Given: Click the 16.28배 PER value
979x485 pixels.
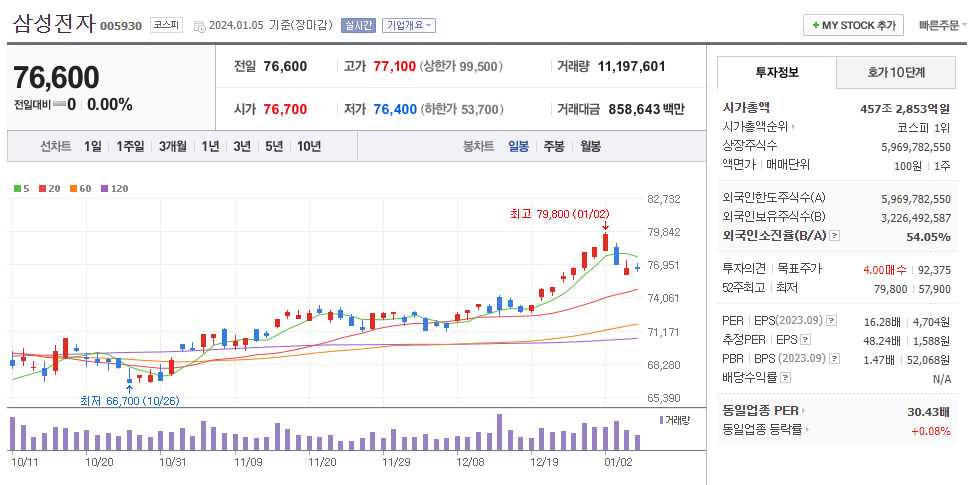Looking at the screenshot, I should [882, 322].
